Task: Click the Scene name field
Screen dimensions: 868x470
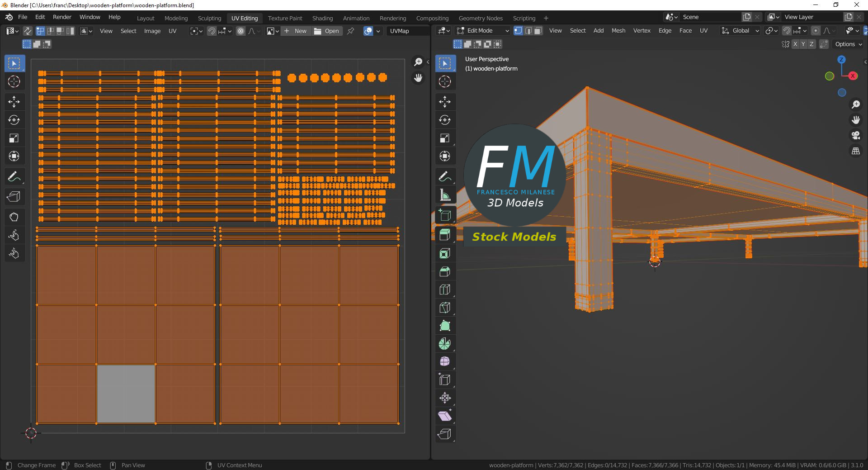Action: 710,17
